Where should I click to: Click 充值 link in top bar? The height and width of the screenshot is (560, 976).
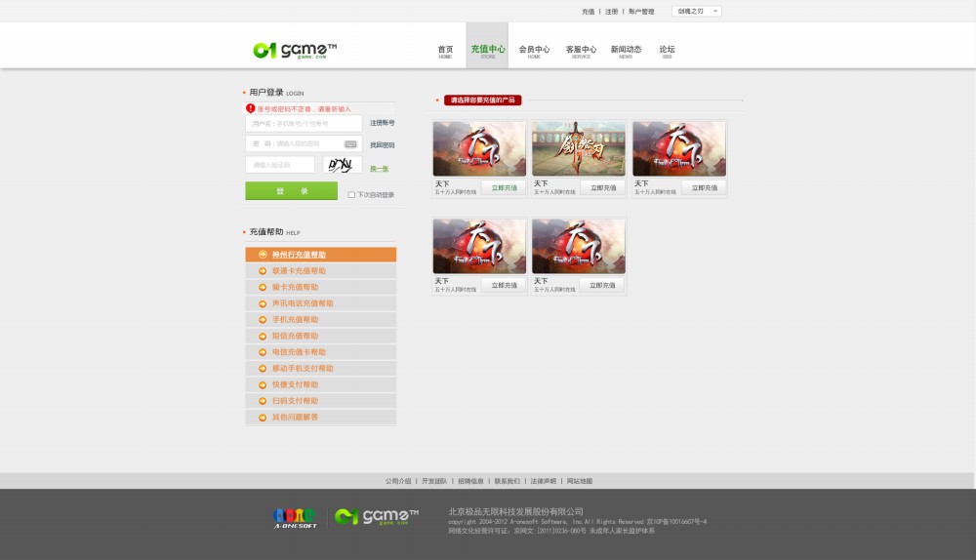point(589,11)
